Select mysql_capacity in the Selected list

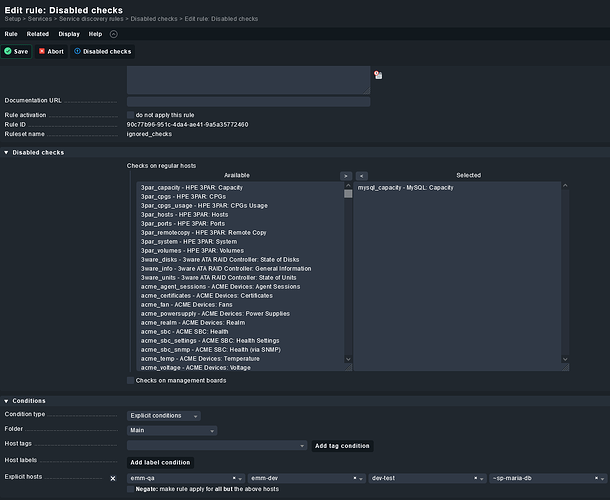click(405, 188)
